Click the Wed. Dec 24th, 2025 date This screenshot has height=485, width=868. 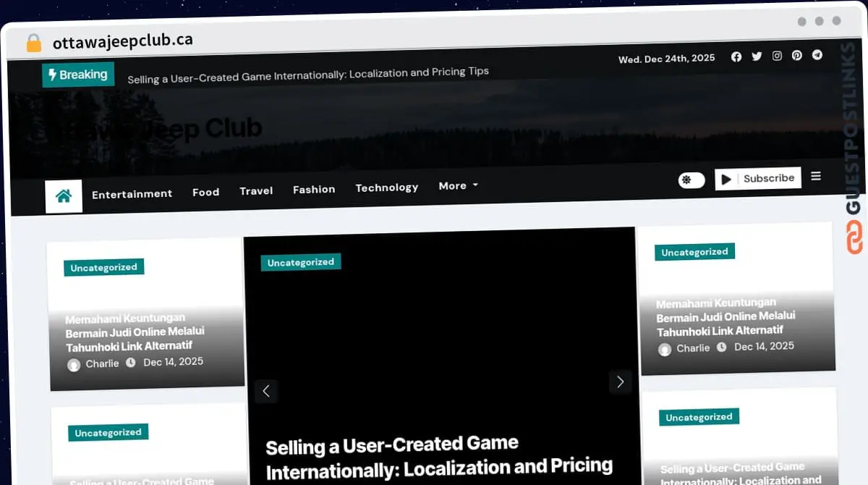click(667, 59)
